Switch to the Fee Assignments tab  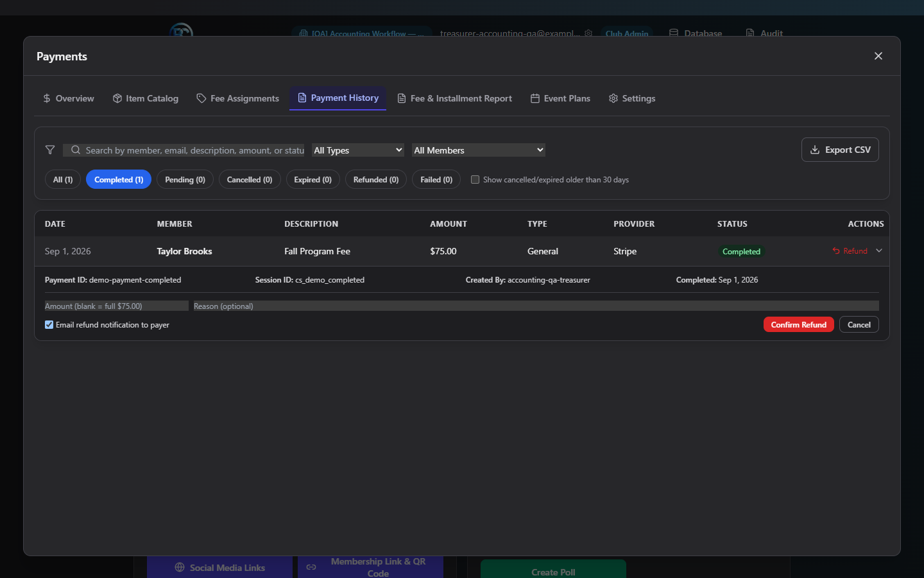[x=238, y=98]
